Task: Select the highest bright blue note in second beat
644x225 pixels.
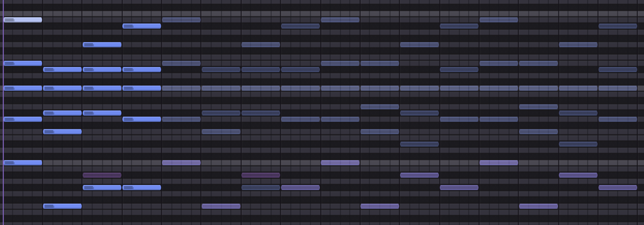Action: 62,69
